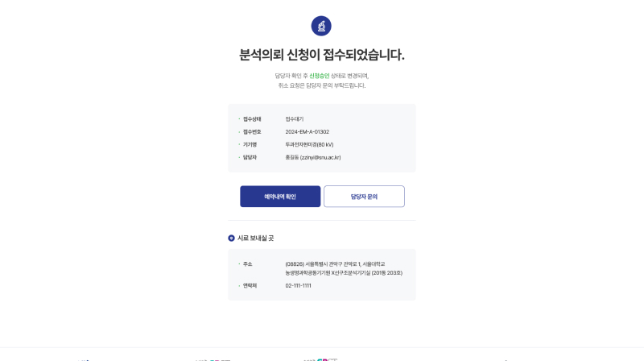Click the 접수번호 field label
Screen dimensions: 644x361
pos(252,132)
